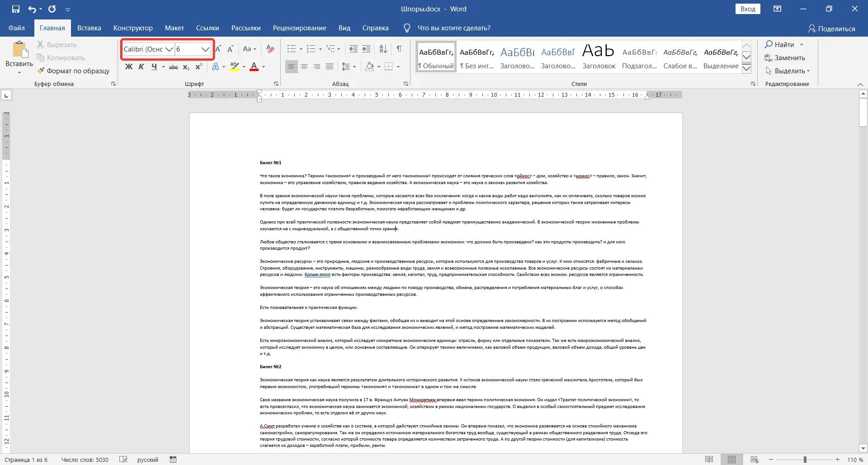This screenshot has width=868, height=465.
Task: Open the line spacing options
Action: [349, 67]
